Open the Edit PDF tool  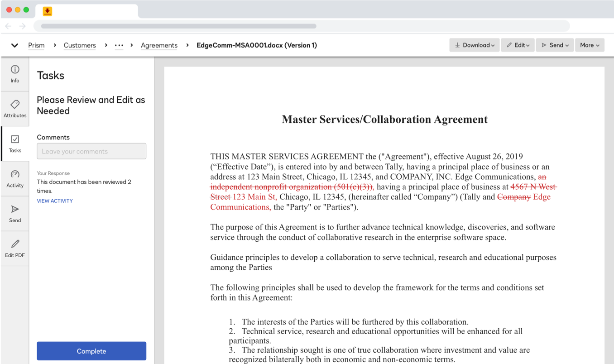tap(14, 248)
